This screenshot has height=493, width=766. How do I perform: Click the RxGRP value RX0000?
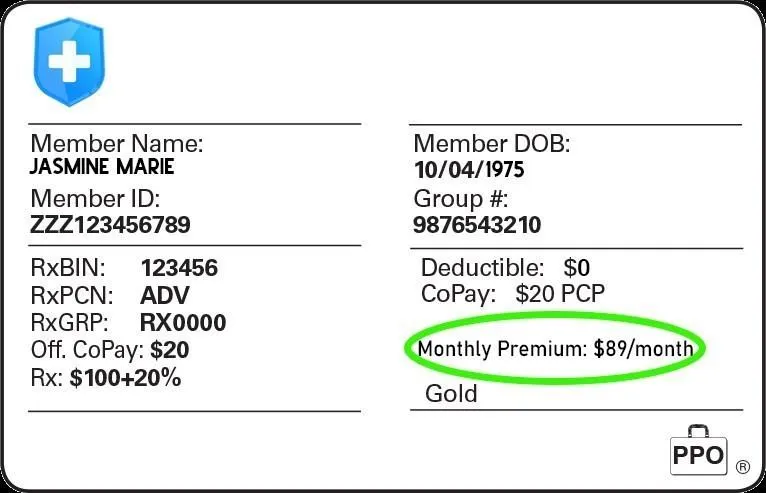pos(183,322)
